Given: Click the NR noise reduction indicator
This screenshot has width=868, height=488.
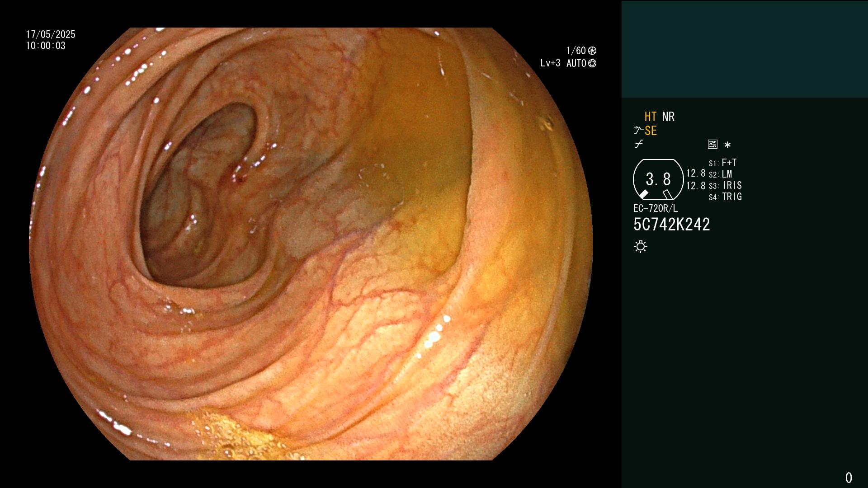Looking at the screenshot, I should [x=668, y=117].
